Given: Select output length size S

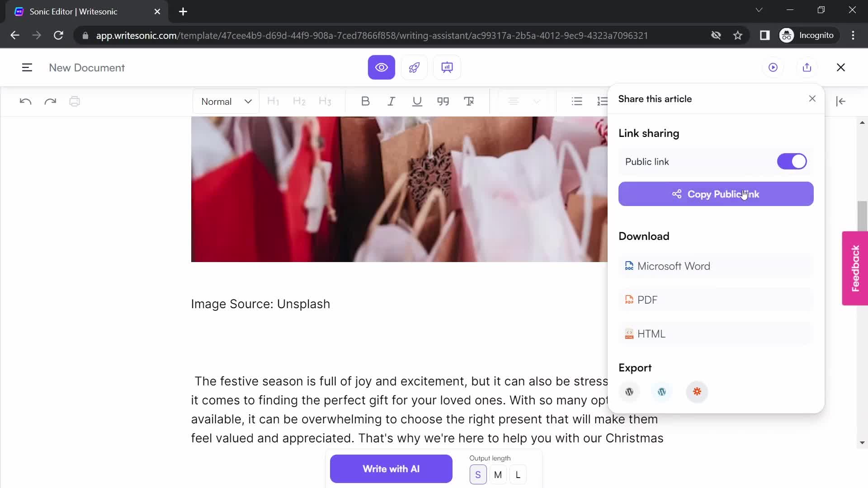Looking at the screenshot, I should tap(479, 475).
